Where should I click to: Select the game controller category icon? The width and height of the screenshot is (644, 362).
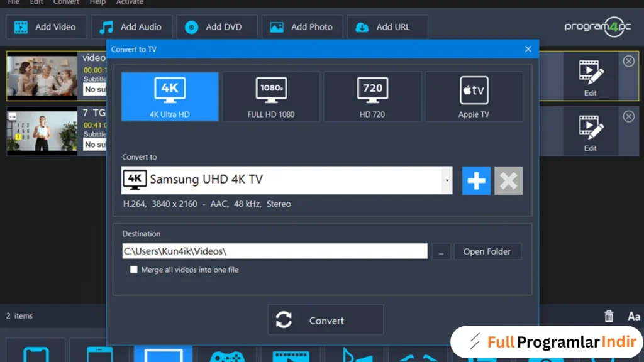point(227,356)
